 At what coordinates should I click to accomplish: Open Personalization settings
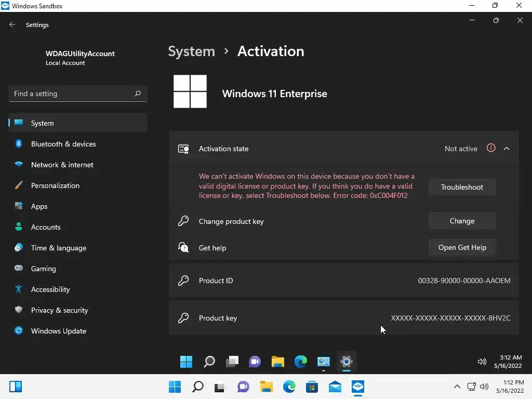coord(78,185)
